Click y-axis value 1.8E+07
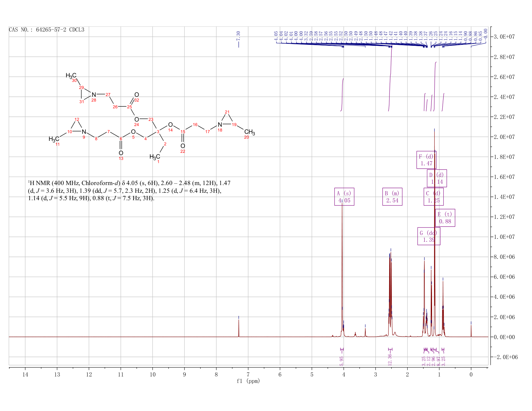This screenshot has width=532, height=411. pyautogui.click(x=504, y=157)
